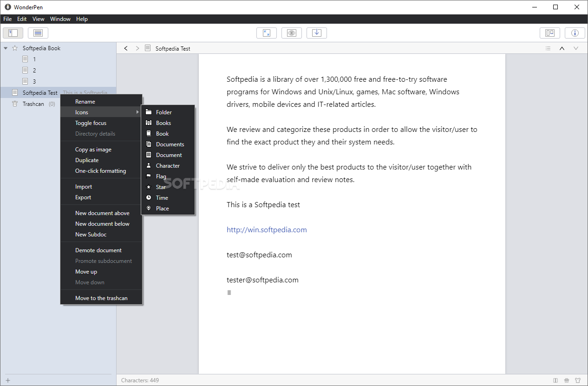
Task: Click the export download toolbar button
Action: [x=317, y=33]
